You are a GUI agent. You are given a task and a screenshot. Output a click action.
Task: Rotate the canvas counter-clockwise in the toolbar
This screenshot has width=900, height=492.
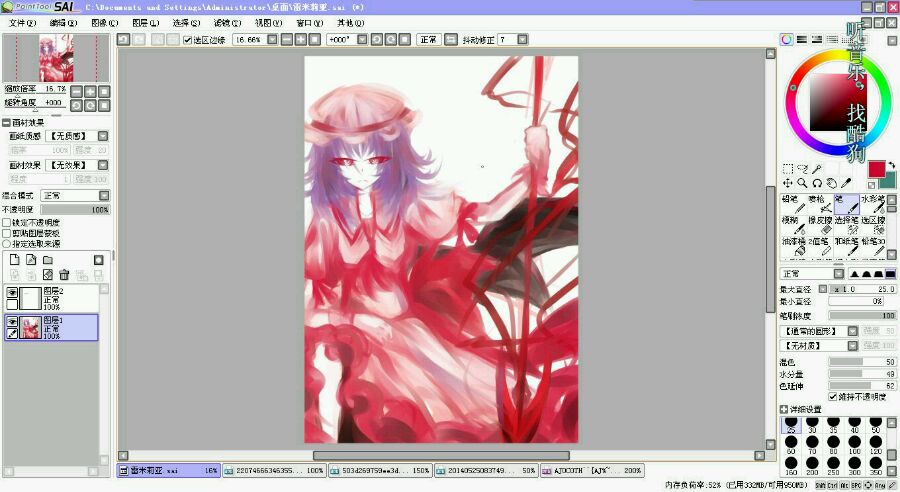[x=377, y=40]
